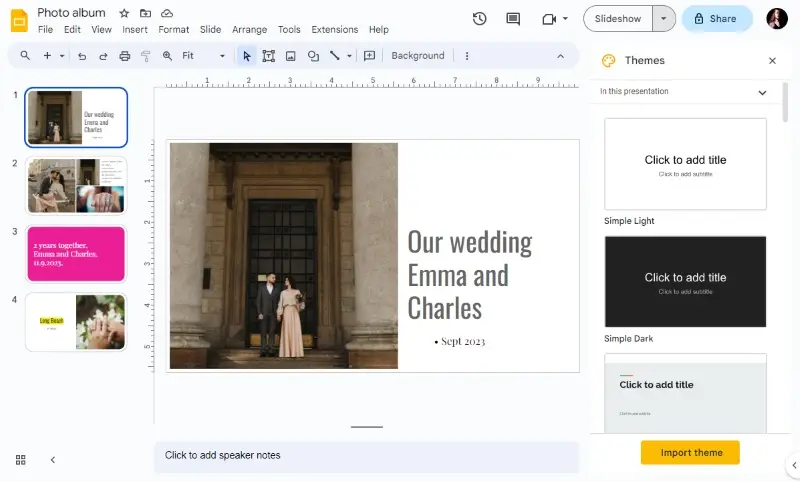Move presentation using the folder icon
800x482 pixels.
click(145, 13)
